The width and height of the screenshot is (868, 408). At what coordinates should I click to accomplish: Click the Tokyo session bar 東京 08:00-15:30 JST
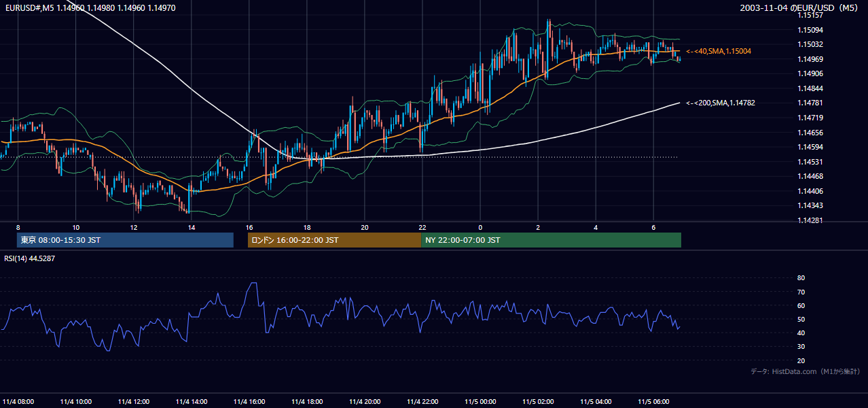[x=125, y=240]
